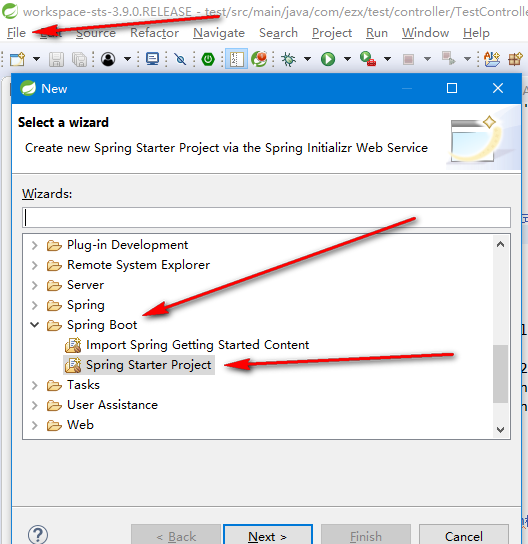Open the New wizard dropdown arrow
This screenshot has width=528, height=544.
(36, 59)
